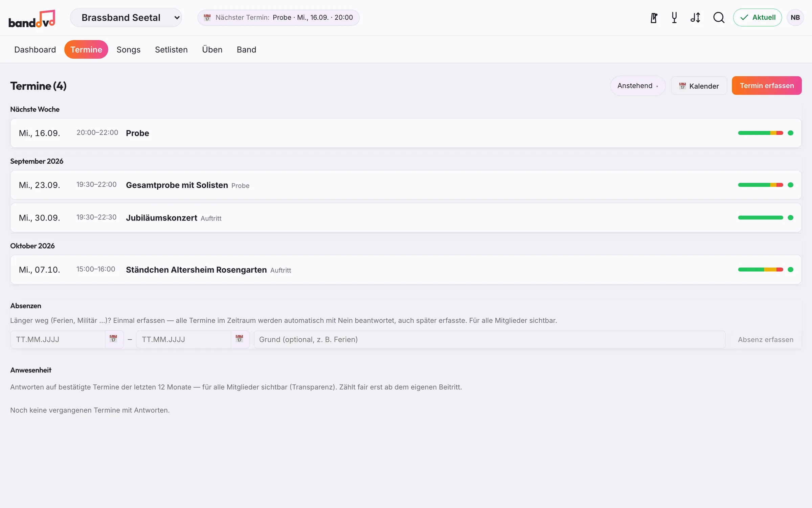
Task: Click the green status dot for Gesamtprobe mit Solisten
Action: 790,185
